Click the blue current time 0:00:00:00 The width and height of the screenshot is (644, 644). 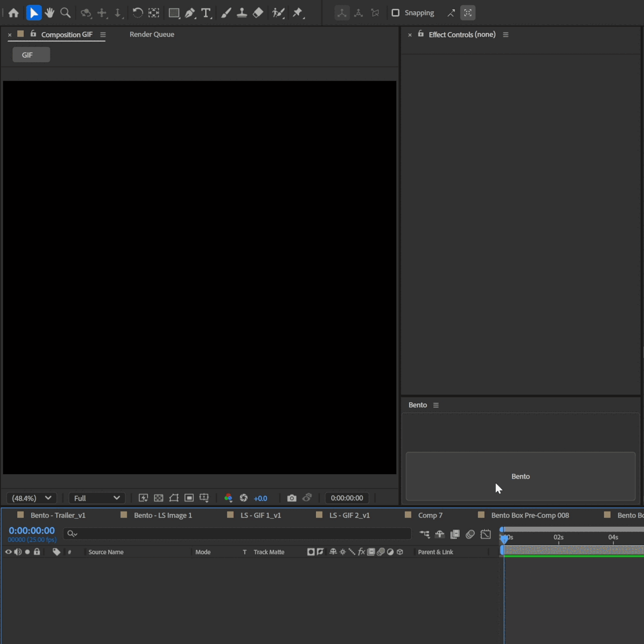[32, 530]
